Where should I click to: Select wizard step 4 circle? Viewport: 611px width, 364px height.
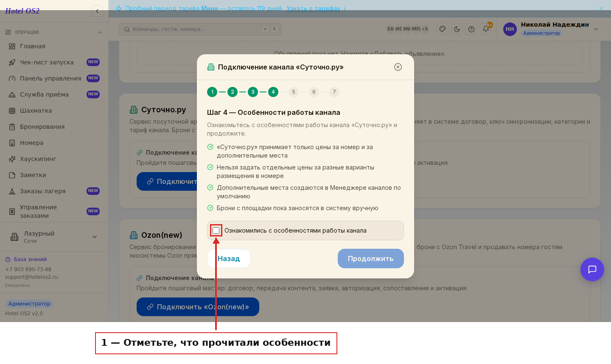[x=273, y=92]
